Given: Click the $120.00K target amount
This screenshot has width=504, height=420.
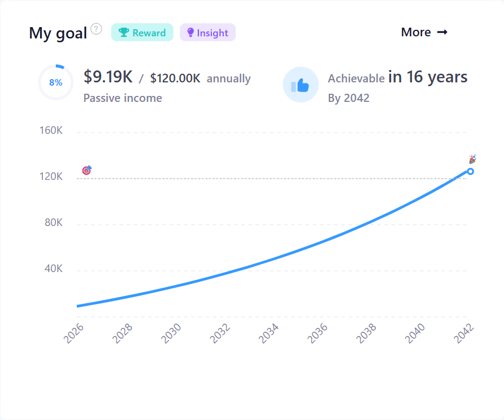Looking at the screenshot, I should coord(175,79).
